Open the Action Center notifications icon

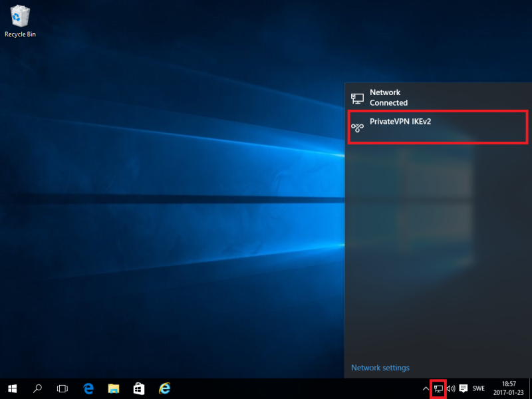coord(464,388)
